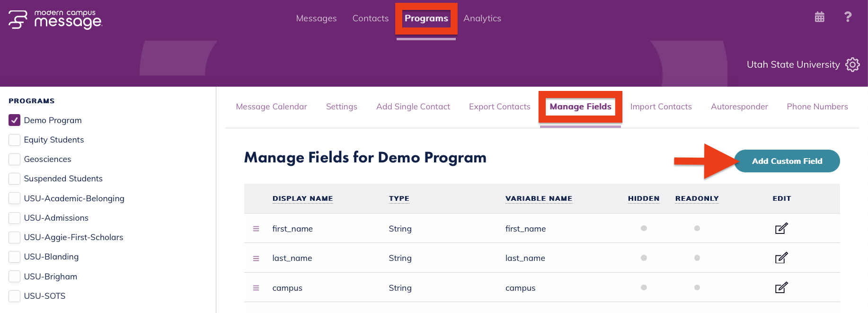
Task: Sort by the Variable Name column header
Action: [x=539, y=198]
